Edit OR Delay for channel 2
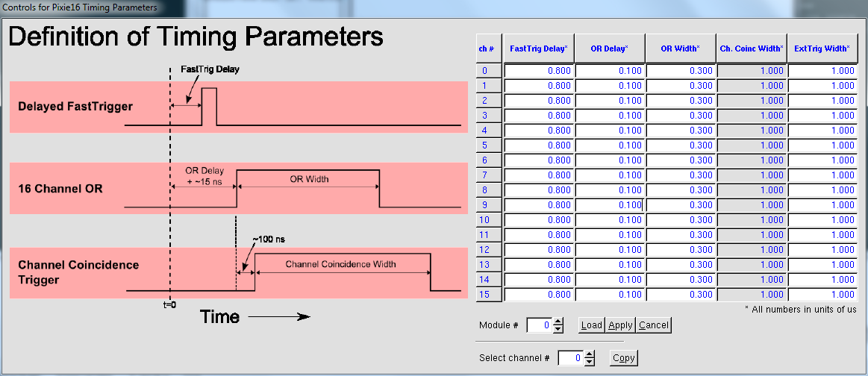 (x=610, y=101)
